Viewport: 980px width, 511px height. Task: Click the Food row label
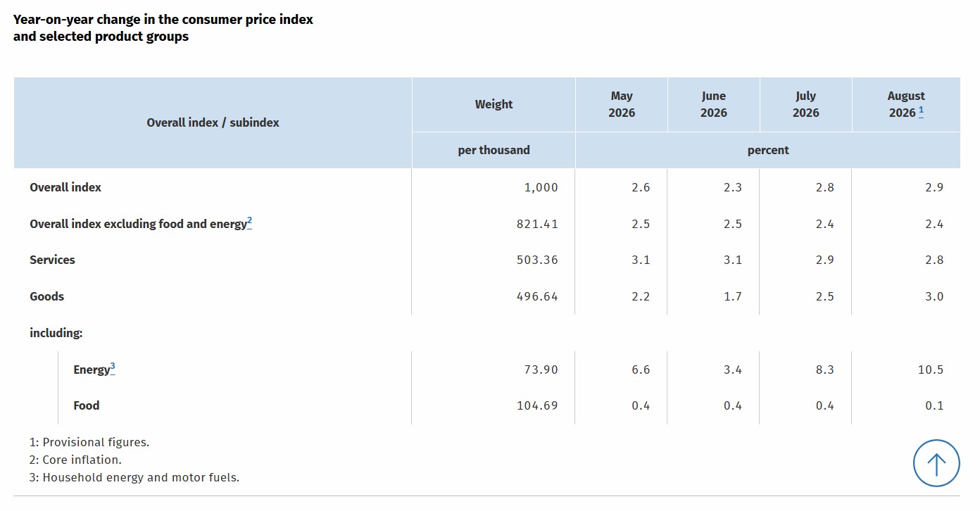[x=87, y=405]
